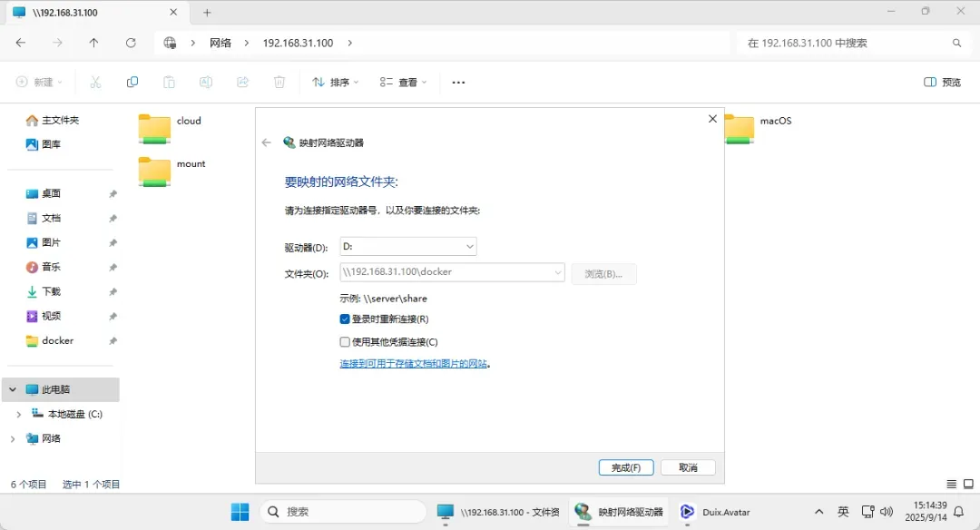Click the back arrow in Map Network Drive dialog
Viewport: 980px width, 530px height.
point(267,142)
